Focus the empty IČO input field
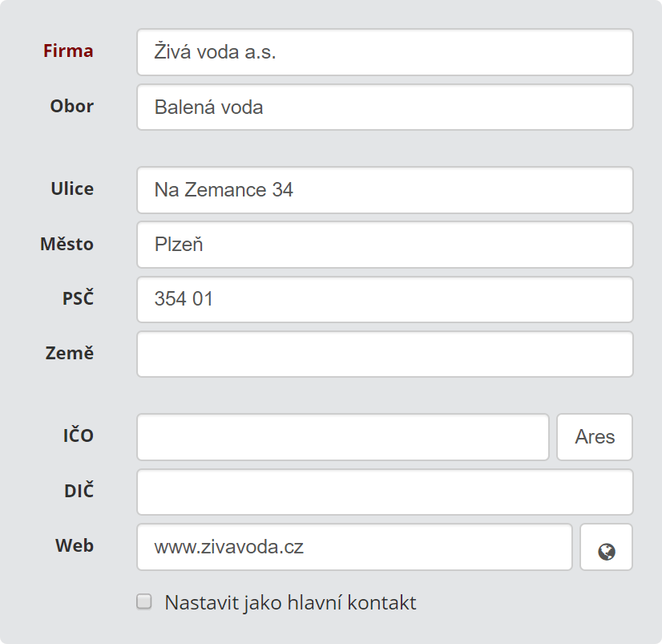Viewport: 662px width, 644px height. [343, 437]
